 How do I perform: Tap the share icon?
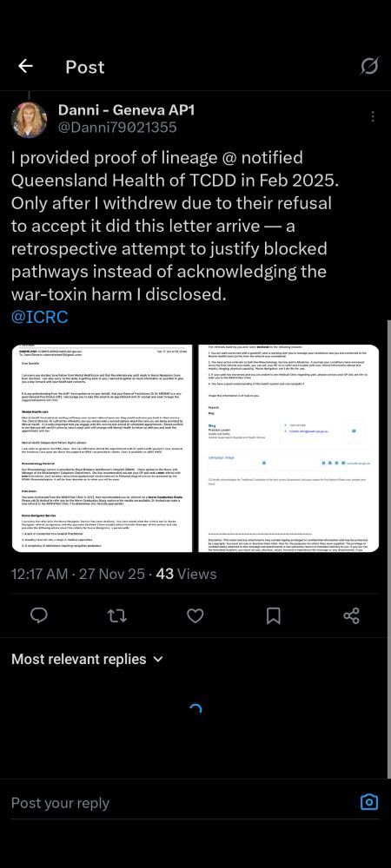[351, 615]
